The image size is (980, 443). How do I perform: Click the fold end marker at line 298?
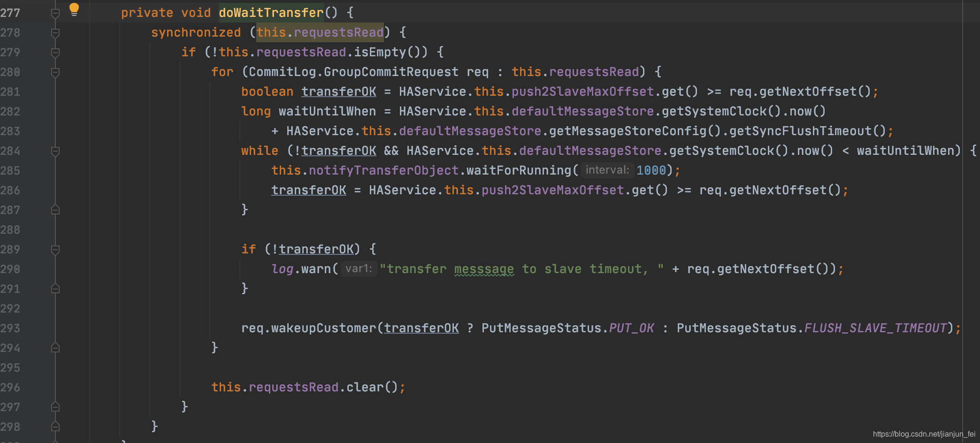click(55, 427)
